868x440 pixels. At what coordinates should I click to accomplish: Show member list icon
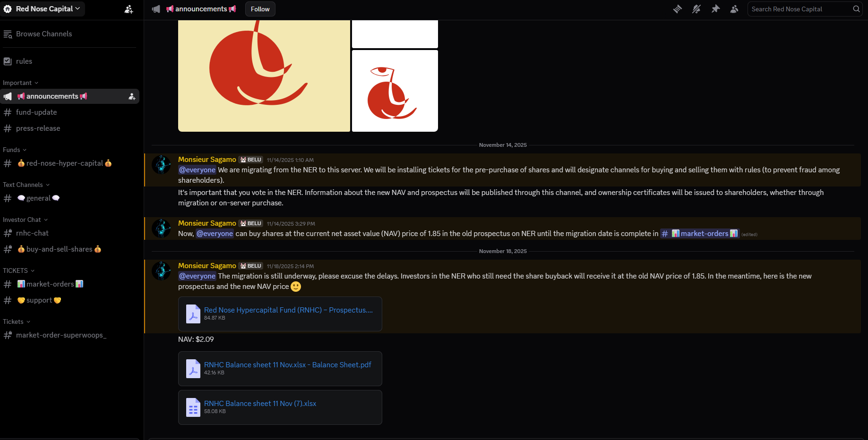click(734, 9)
